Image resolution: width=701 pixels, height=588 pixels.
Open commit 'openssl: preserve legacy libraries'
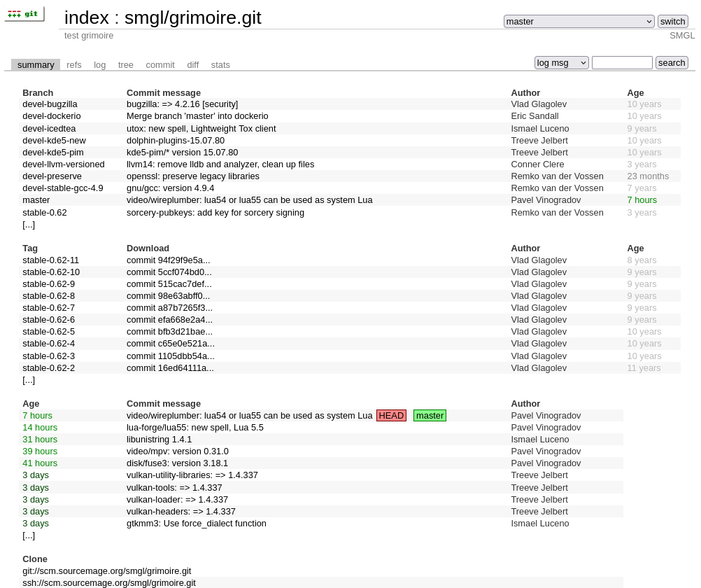192,176
